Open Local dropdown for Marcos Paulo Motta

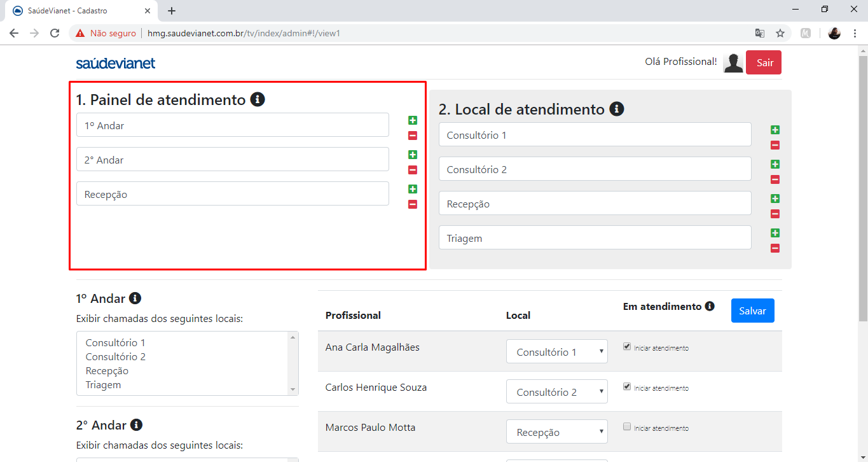click(x=557, y=431)
